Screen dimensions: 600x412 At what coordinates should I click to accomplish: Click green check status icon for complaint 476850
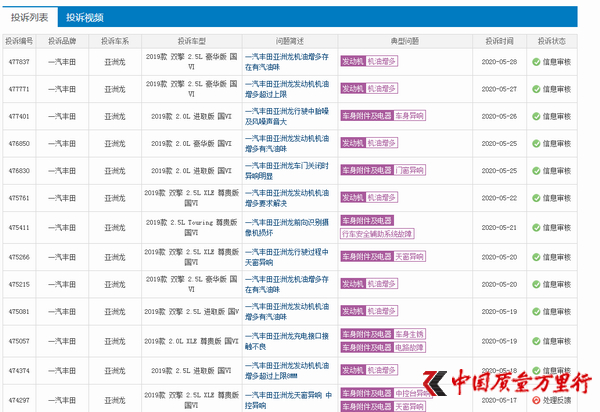click(x=536, y=143)
